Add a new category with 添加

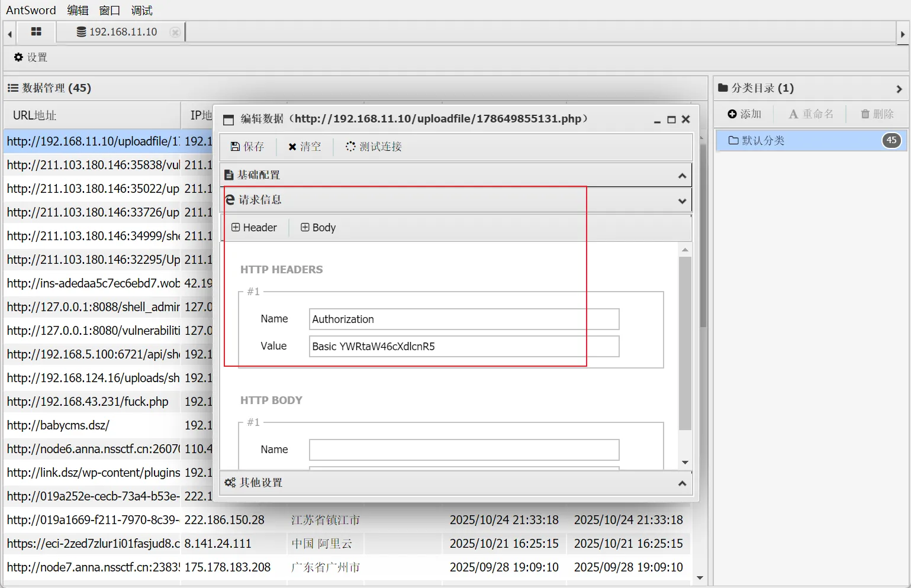tap(744, 114)
